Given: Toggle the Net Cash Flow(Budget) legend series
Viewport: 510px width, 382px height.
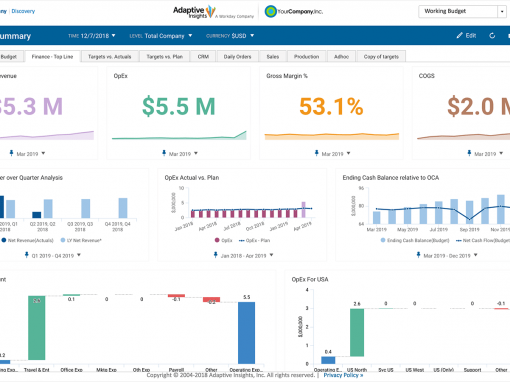Looking at the screenshot, I should click(x=483, y=240).
